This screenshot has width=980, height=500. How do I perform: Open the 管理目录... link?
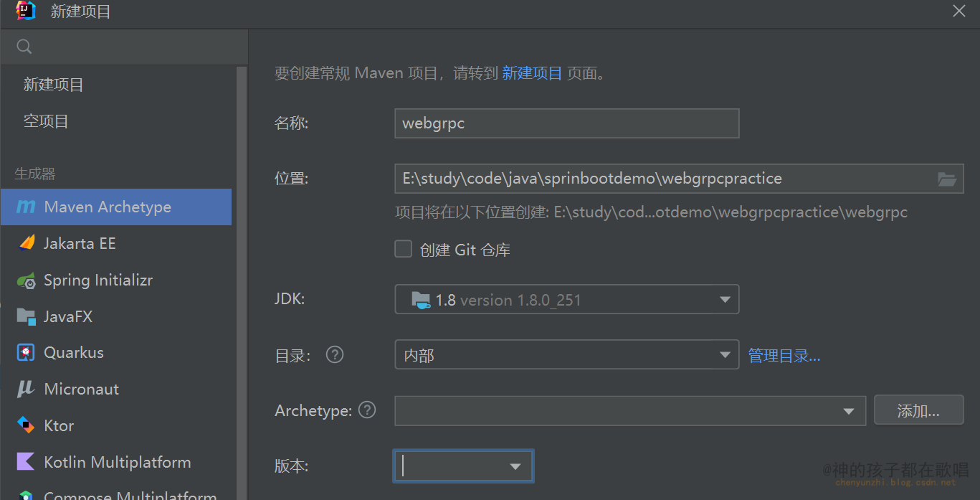(784, 356)
